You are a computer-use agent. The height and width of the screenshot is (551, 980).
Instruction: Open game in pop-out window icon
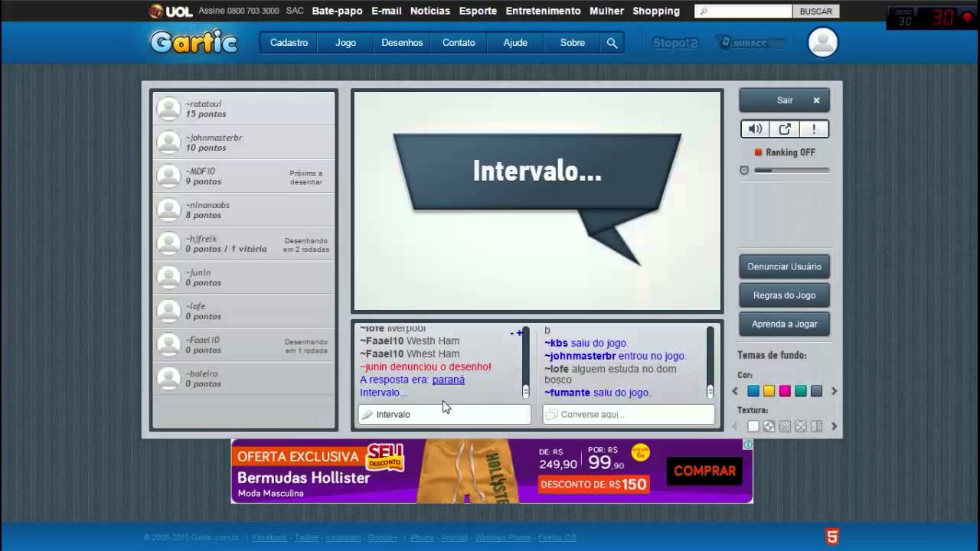point(785,129)
